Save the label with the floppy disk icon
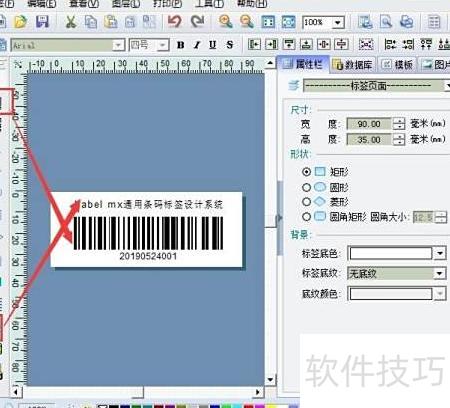The image size is (450, 408). (x=42, y=22)
